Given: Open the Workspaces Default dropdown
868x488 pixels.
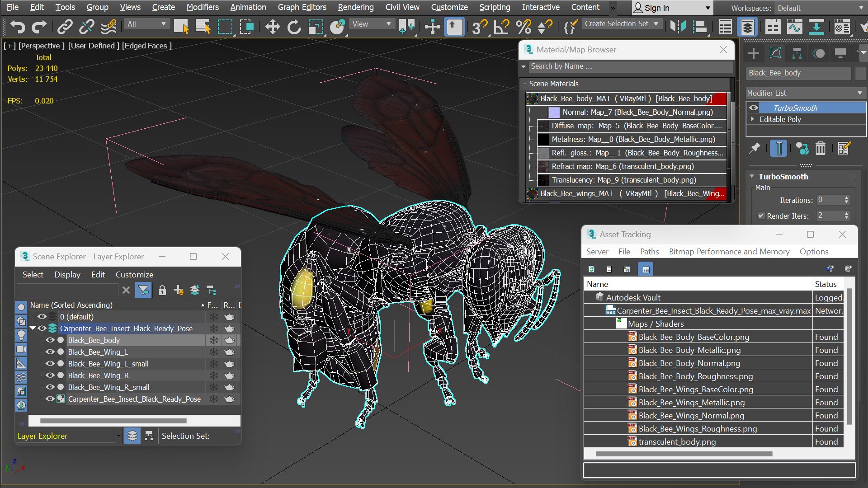Looking at the screenshot, I should point(820,8).
